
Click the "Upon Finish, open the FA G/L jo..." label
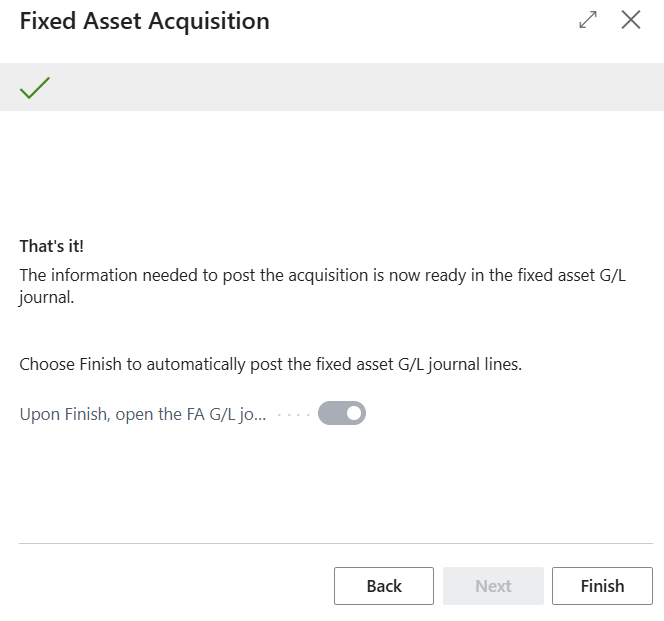(x=143, y=414)
